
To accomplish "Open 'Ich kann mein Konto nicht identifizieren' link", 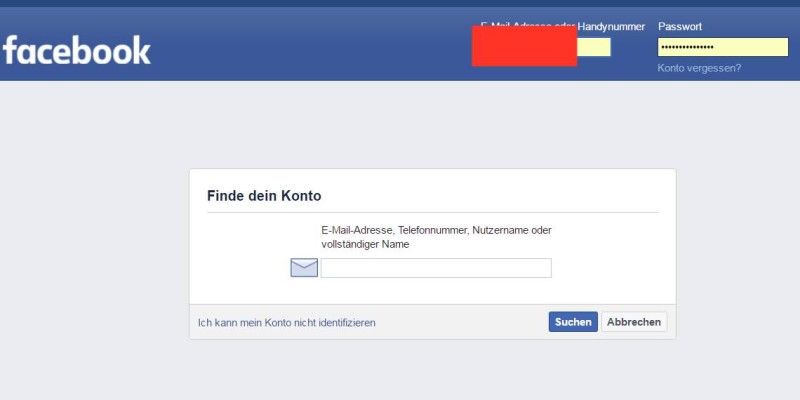I will click(287, 323).
